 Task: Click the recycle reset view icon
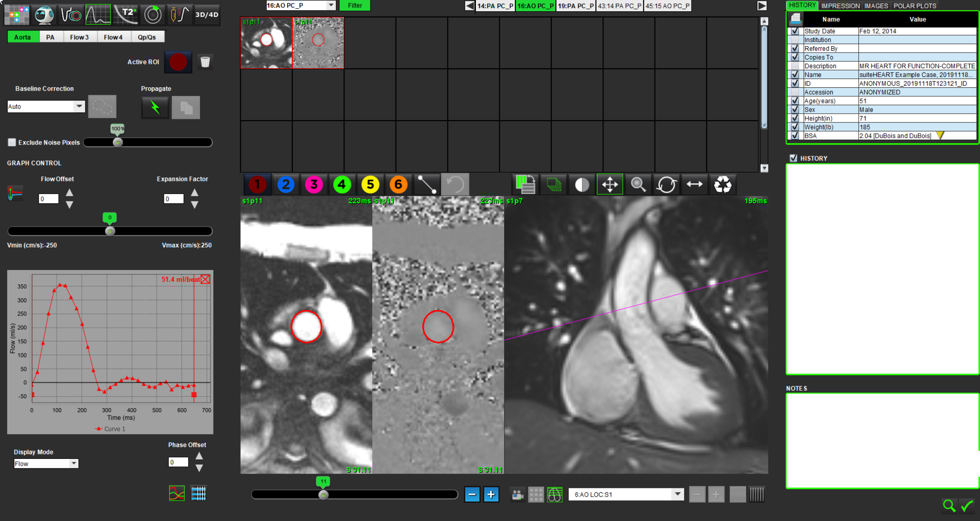point(723,185)
